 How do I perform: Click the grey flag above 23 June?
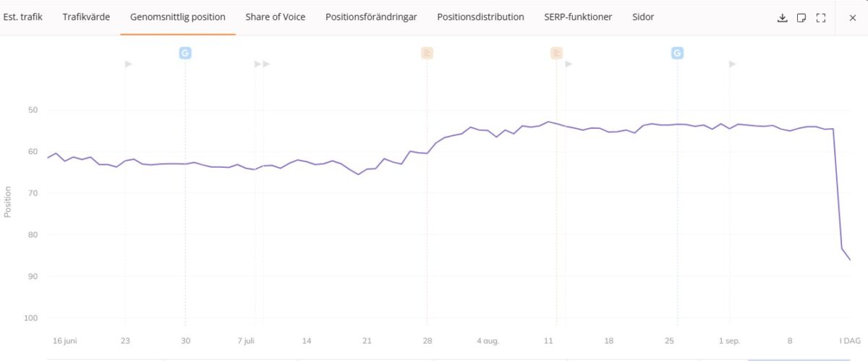coord(129,64)
